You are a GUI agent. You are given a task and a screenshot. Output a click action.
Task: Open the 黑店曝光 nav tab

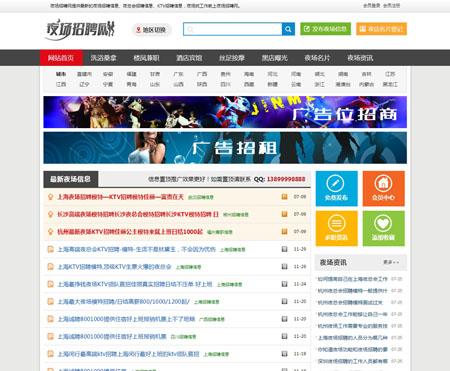(x=274, y=58)
